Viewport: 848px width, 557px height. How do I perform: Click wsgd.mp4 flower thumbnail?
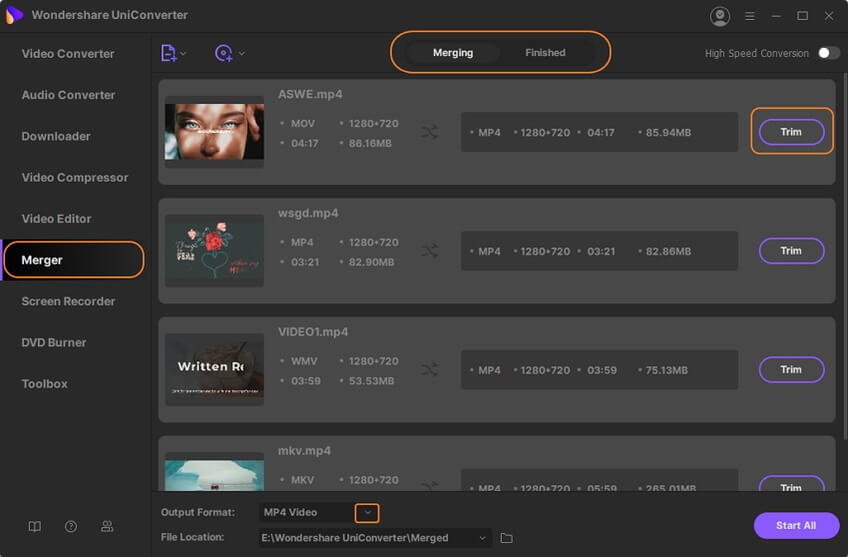[x=214, y=250]
